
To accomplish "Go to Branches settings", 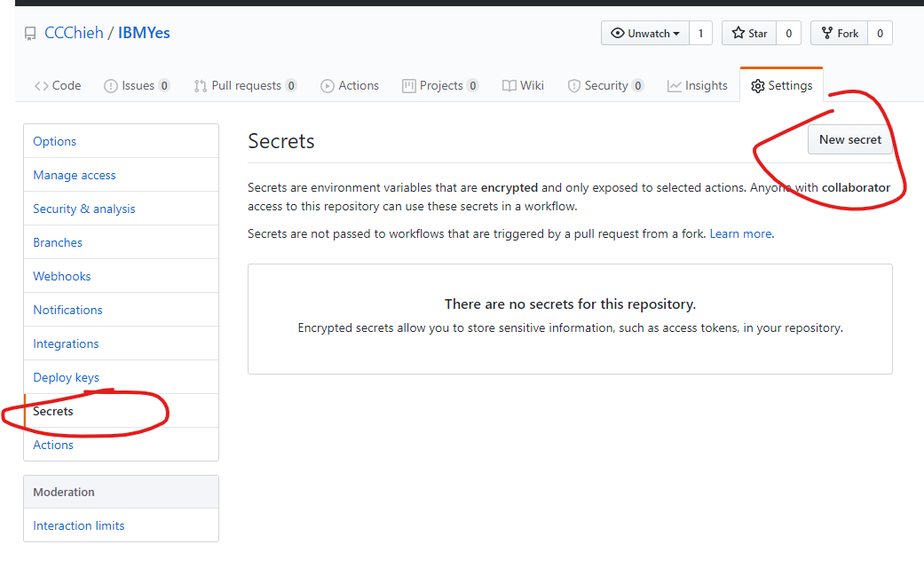I will (x=121, y=242).
